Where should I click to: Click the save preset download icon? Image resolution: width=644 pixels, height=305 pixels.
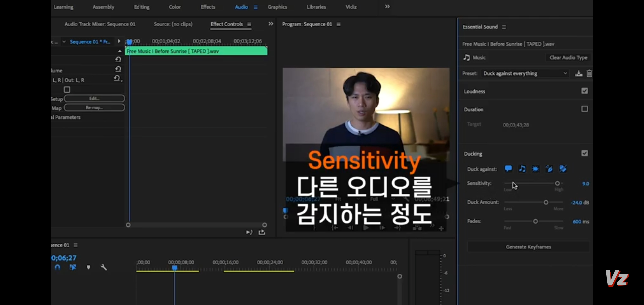coord(579,73)
